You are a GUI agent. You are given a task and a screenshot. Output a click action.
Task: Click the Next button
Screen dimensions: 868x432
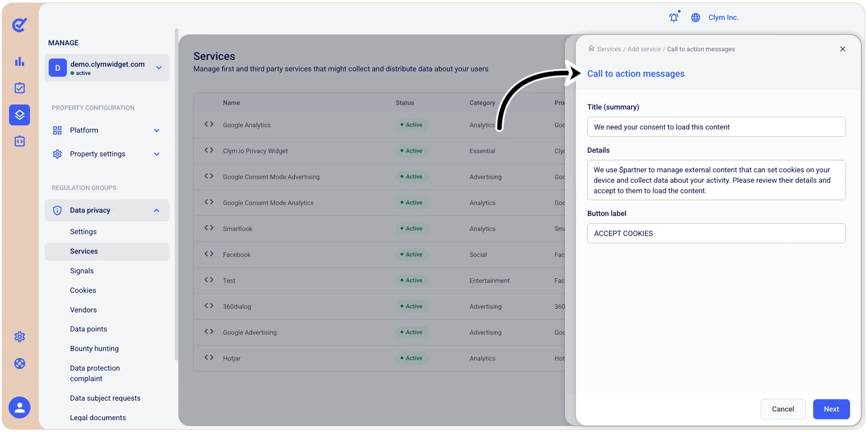831,409
